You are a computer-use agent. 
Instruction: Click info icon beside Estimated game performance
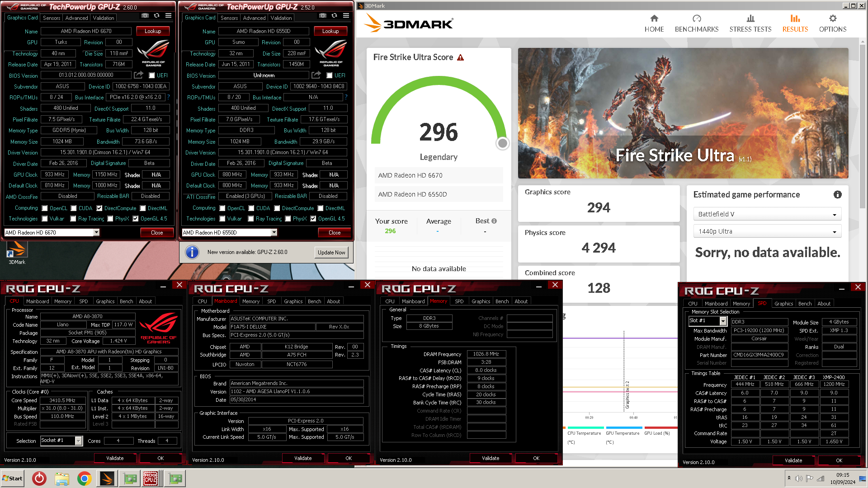[838, 194]
